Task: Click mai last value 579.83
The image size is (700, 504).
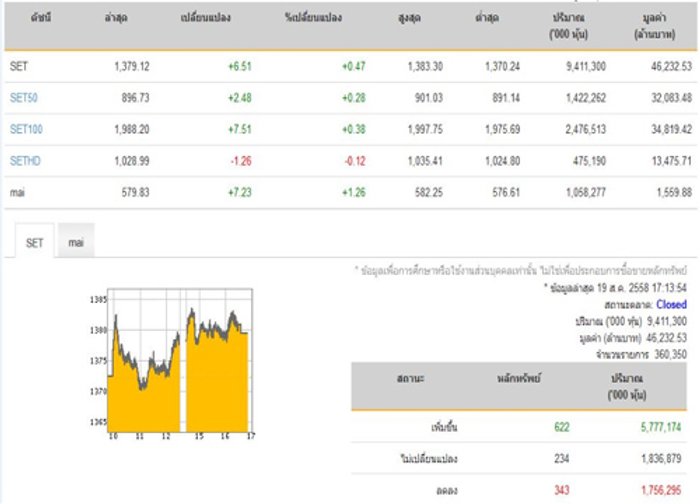Action: point(136,192)
